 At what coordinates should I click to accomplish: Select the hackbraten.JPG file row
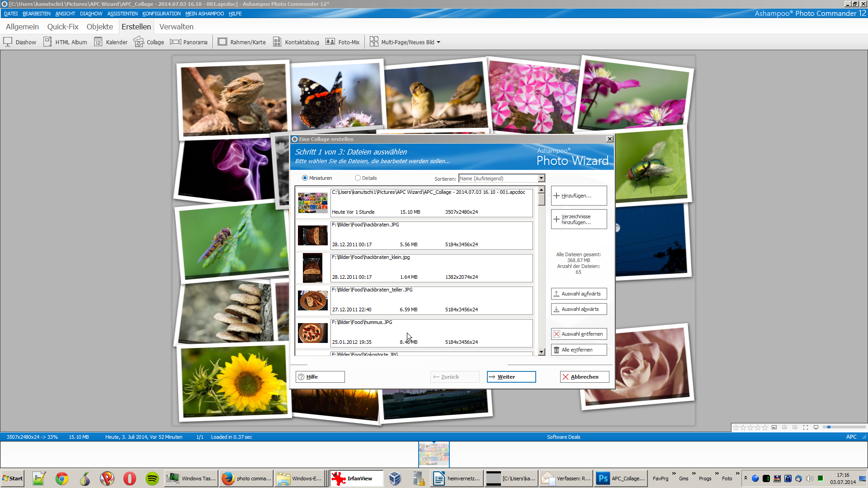[x=415, y=235]
